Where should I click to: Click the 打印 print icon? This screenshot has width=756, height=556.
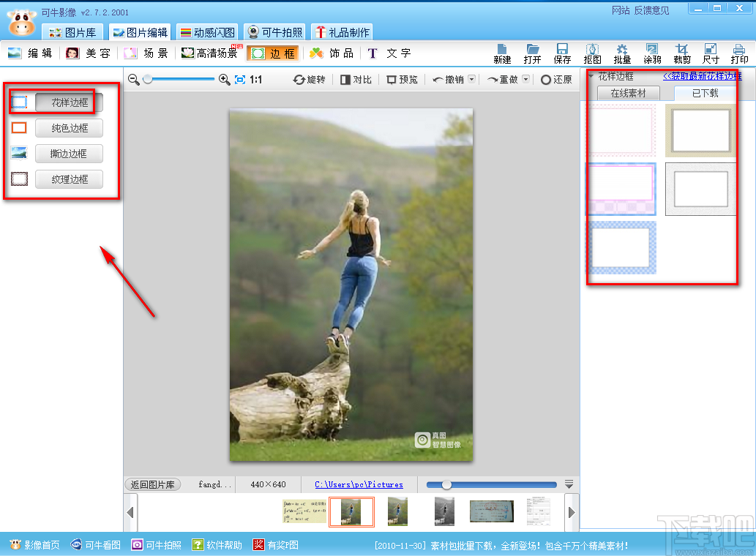(x=739, y=54)
